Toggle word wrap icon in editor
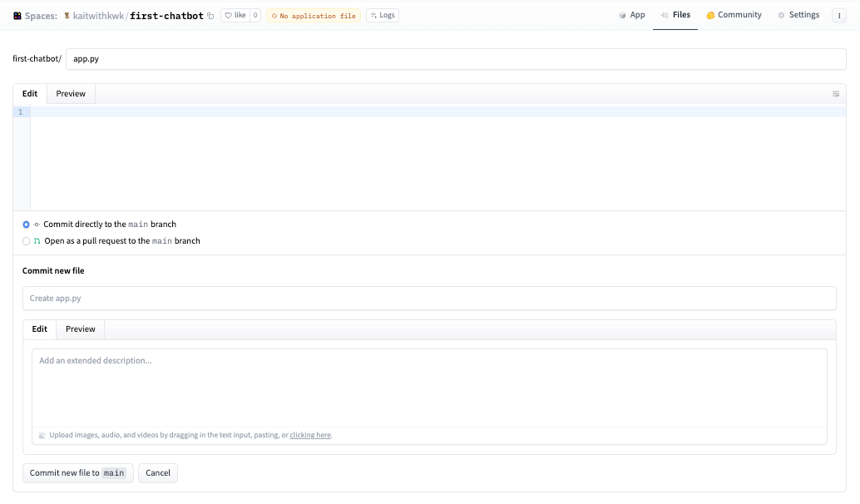Image resolution: width=860 pixels, height=504 pixels. (836, 94)
